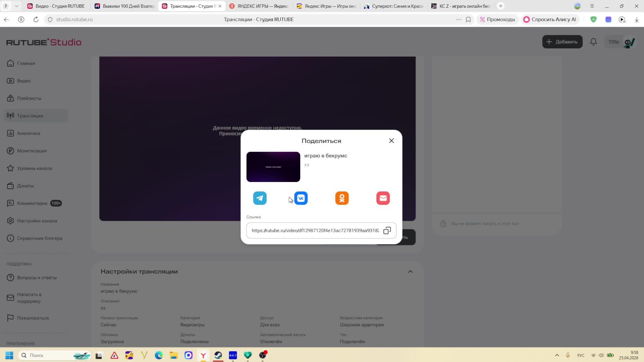
Task: Share via Odnoklassniki icon
Action: pyautogui.click(x=342, y=198)
